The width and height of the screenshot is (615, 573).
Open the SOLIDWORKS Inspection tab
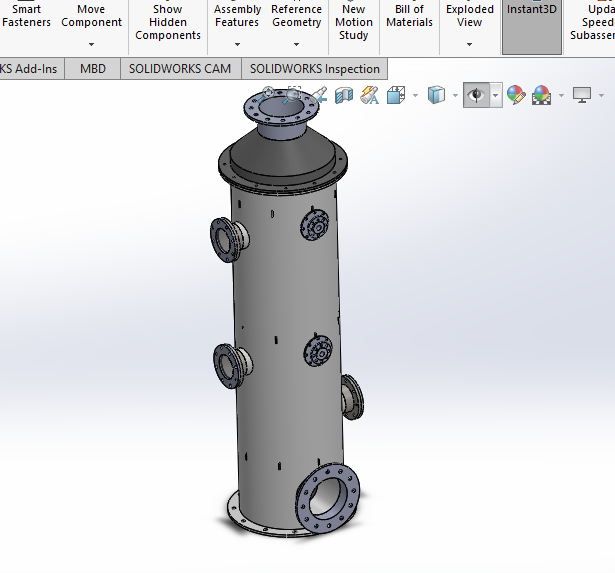(x=315, y=69)
